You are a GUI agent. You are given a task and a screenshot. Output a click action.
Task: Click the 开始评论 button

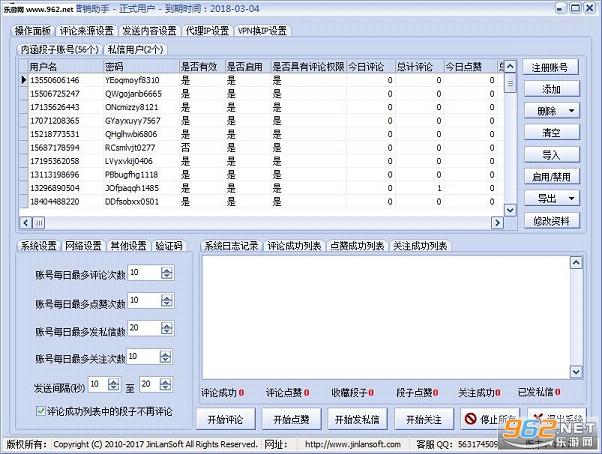pos(225,419)
